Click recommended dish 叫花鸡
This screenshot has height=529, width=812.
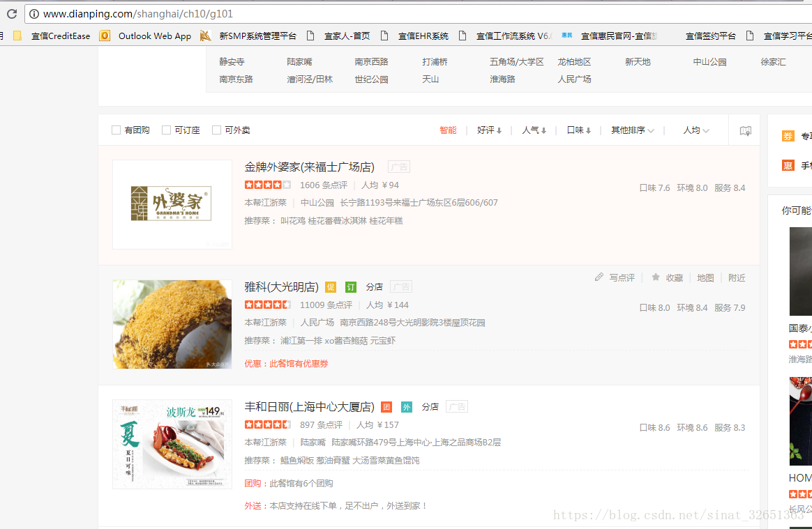[292, 220]
